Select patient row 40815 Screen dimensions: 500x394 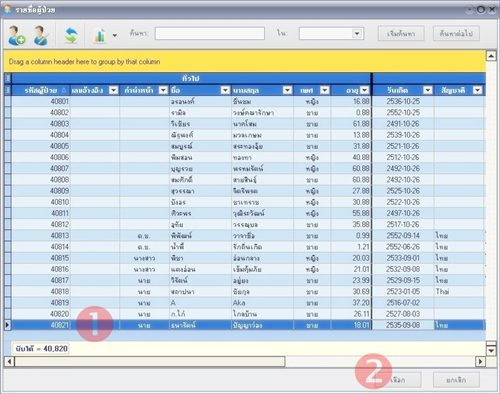click(245, 258)
